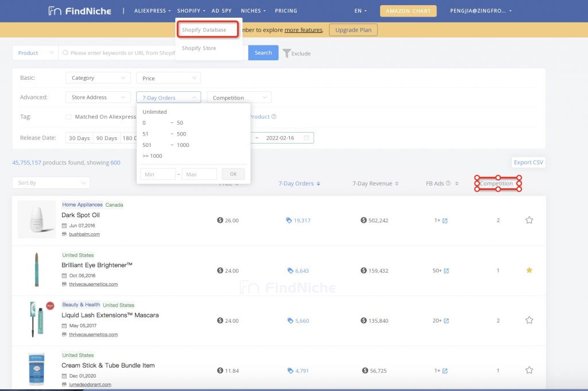Click the 2022-02-16 end date field

tap(280, 138)
